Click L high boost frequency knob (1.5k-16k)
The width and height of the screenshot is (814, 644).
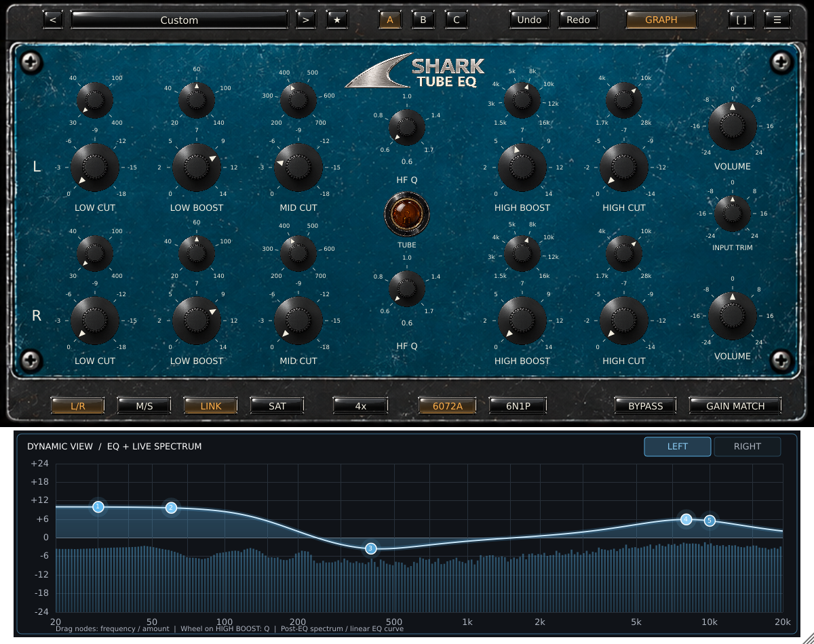[522, 100]
